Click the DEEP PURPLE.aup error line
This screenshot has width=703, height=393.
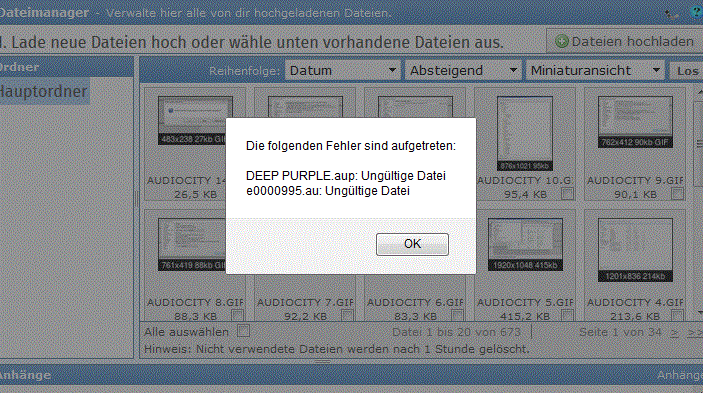tap(346, 176)
